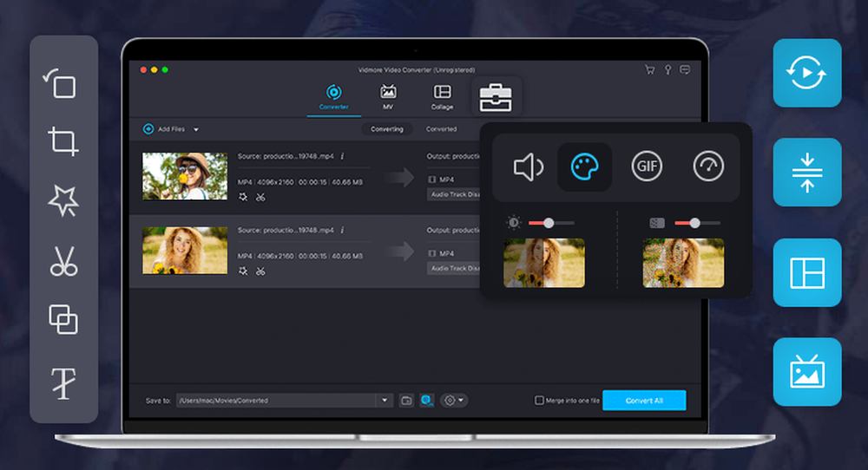Image resolution: width=868 pixels, height=470 pixels.
Task: Click the Add Files button
Action: pyautogui.click(x=164, y=129)
